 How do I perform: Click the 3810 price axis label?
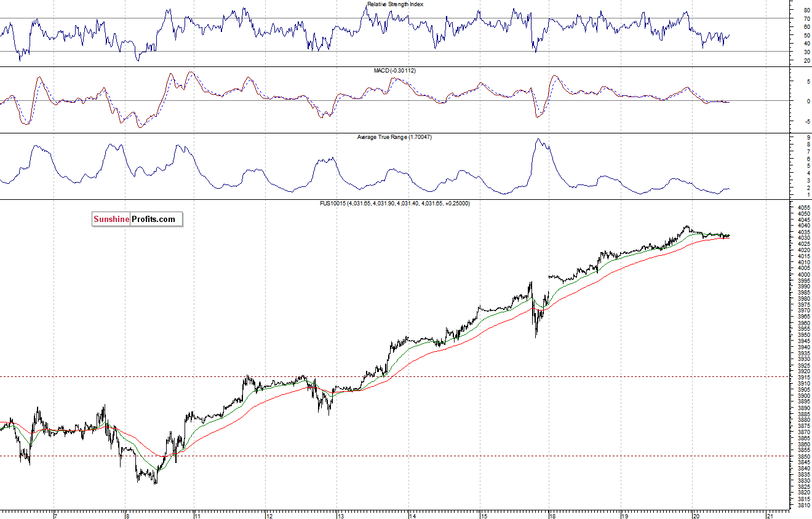coord(803,505)
